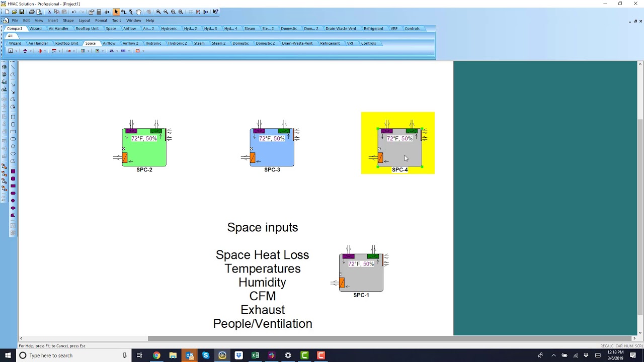Select the All tab
Image resolution: width=644 pixels, height=362 pixels.
(10, 36)
